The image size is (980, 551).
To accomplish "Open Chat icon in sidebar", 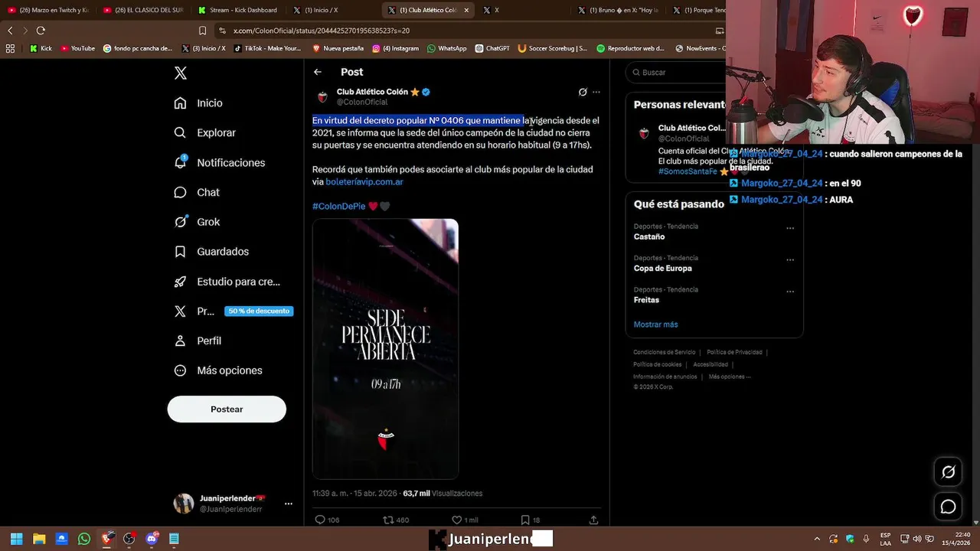I will (x=180, y=192).
